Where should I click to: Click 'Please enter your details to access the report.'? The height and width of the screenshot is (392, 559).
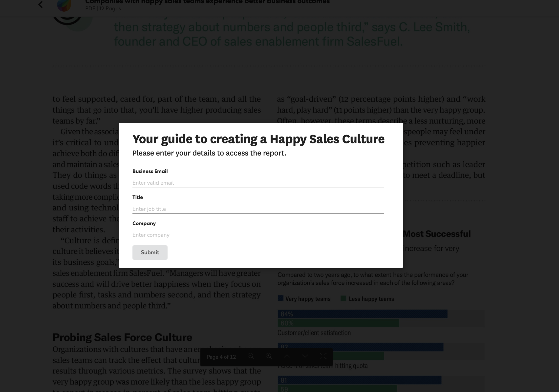click(x=209, y=153)
